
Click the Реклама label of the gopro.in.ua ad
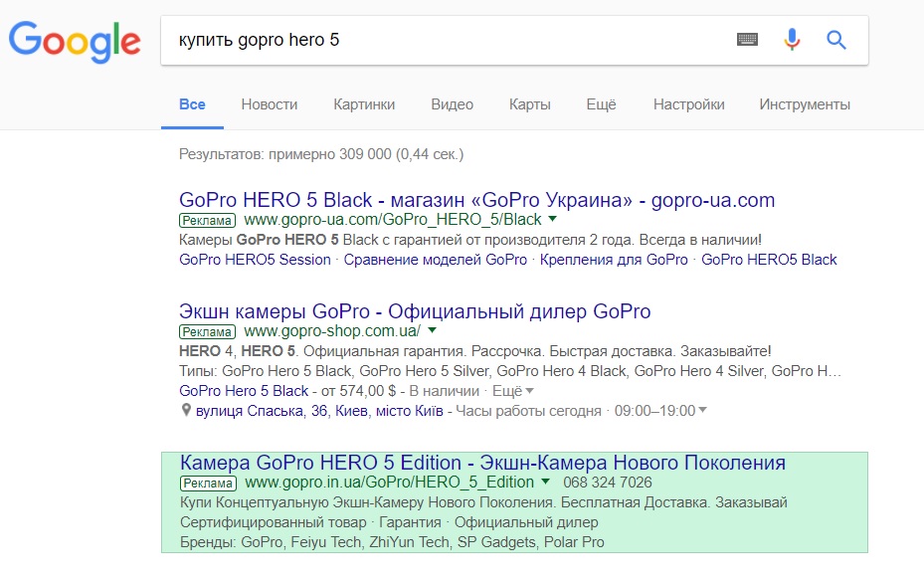click(x=208, y=484)
